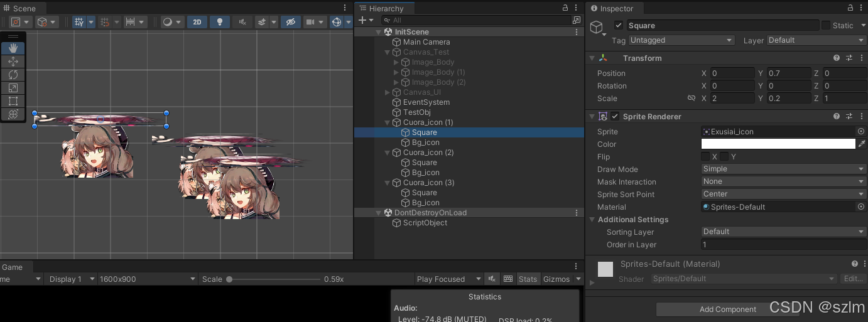Select Main Camera in Hierarchy
Screen dimensions: 868x322
point(426,42)
